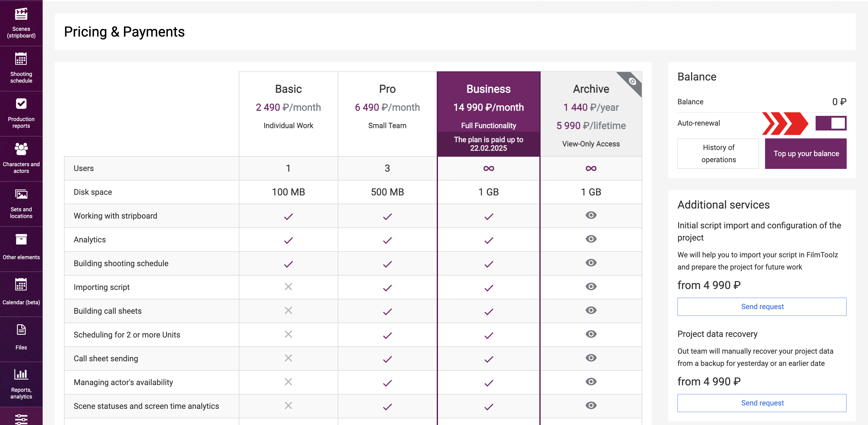Select the Archive plan header
Viewport: 868px width, 425px height.
pos(591,89)
